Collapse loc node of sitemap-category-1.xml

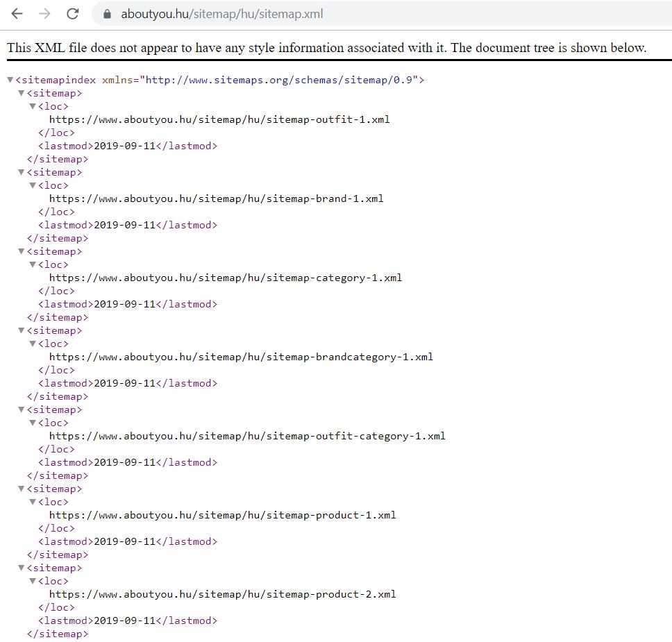coord(33,264)
